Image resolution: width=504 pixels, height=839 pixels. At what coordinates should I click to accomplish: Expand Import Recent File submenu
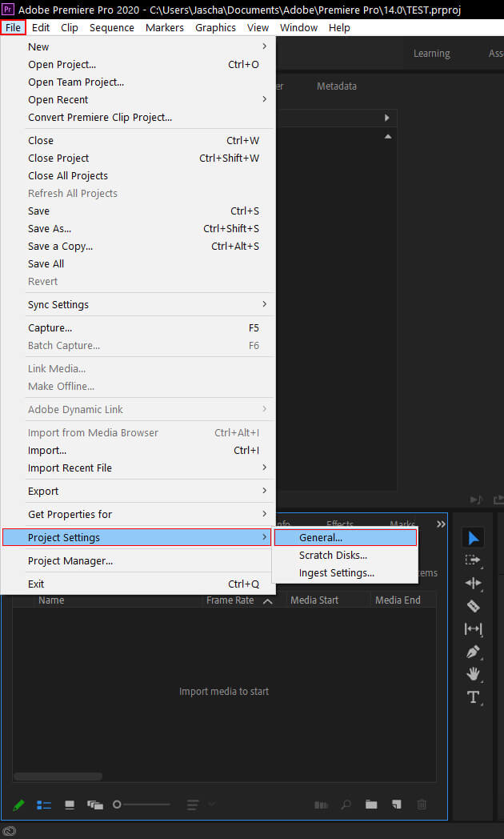click(138, 468)
